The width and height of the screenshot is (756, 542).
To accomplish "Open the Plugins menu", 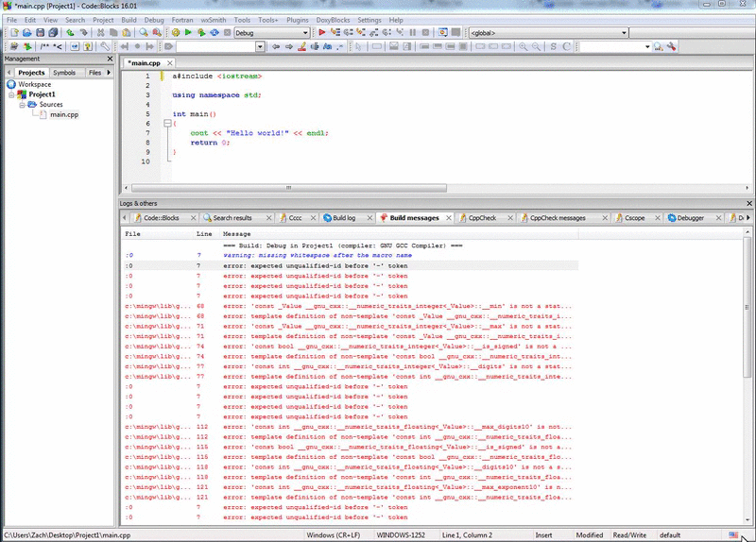I will click(x=298, y=20).
